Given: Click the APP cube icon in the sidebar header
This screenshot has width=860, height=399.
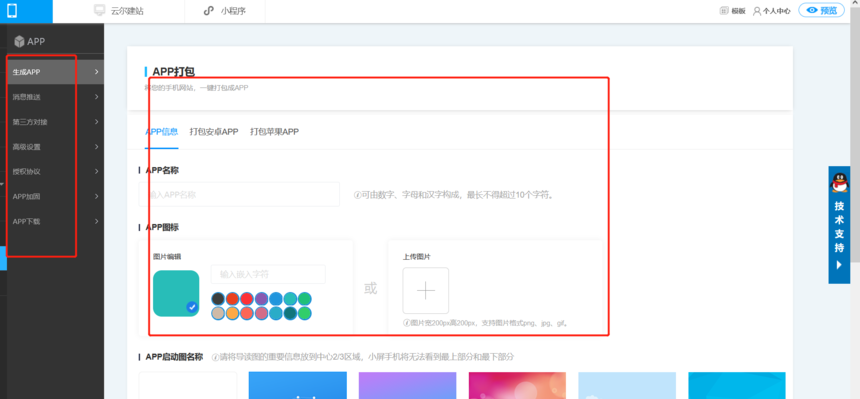Looking at the screenshot, I should 20,41.
